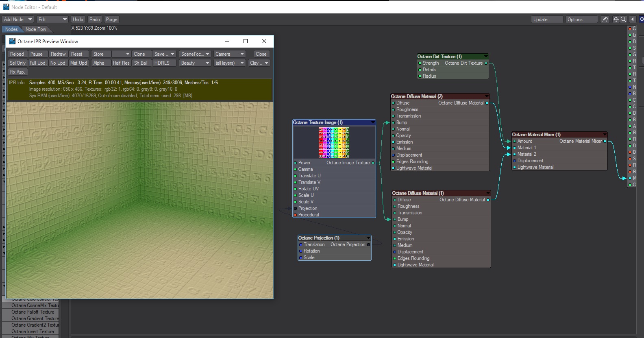This screenshot has height=338, width=644.
Task: Click Displacement port on Diffuse Material (2)
Action: point(394,155)
